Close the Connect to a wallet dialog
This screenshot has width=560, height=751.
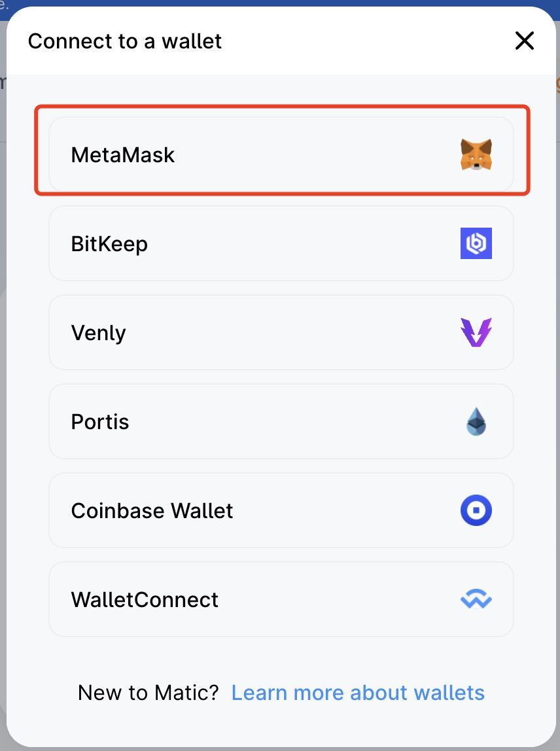click(525, 41)
